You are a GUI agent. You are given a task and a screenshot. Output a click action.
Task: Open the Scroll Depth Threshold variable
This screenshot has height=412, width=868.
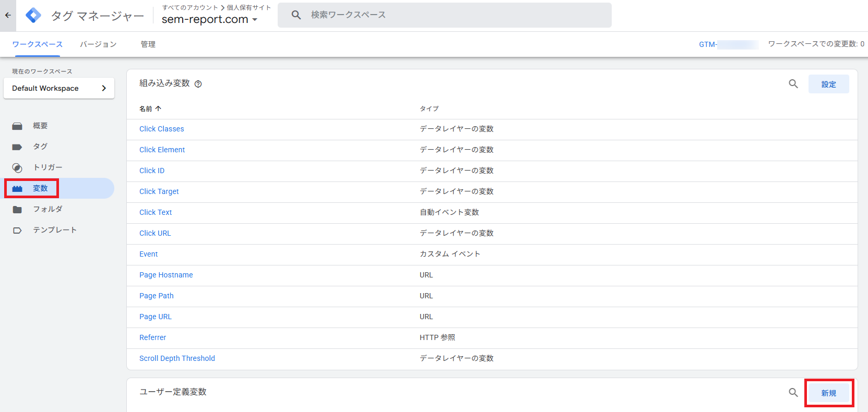(x=177, y=358)
